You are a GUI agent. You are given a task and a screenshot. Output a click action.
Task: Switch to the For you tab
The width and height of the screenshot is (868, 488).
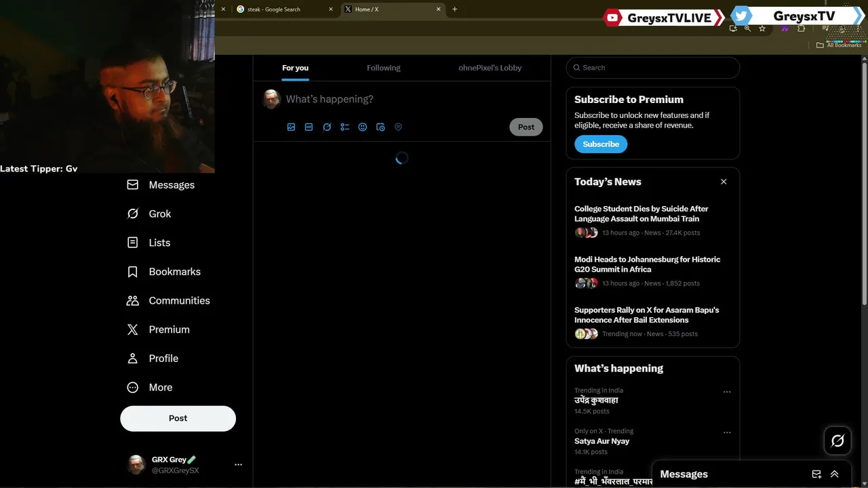(x=295, y=68)
